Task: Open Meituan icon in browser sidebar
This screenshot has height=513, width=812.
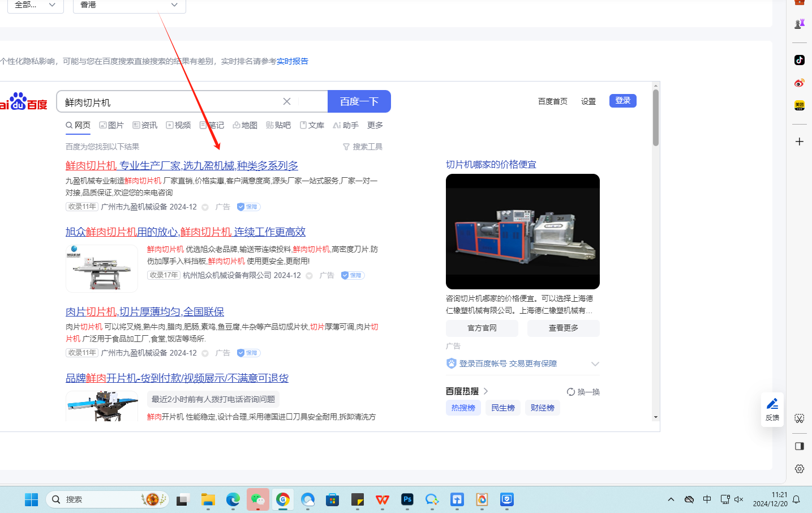Action: tap(799, 105)
